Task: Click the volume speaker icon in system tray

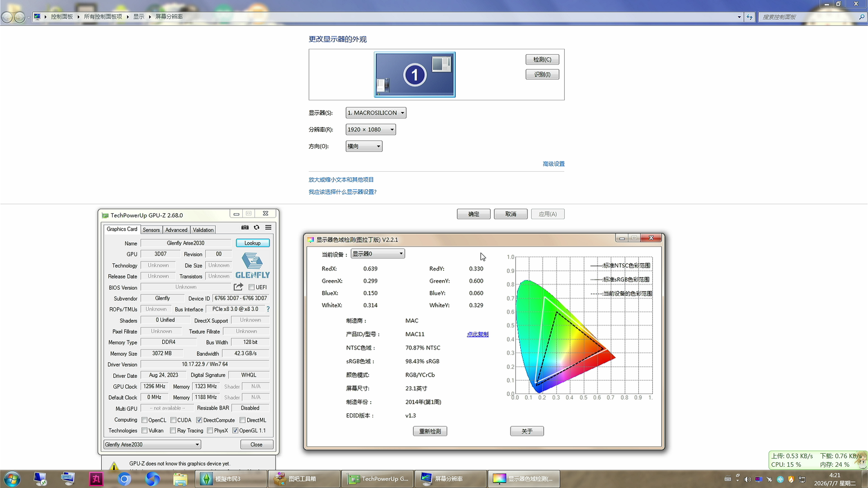Action: [x=748, y=480]
